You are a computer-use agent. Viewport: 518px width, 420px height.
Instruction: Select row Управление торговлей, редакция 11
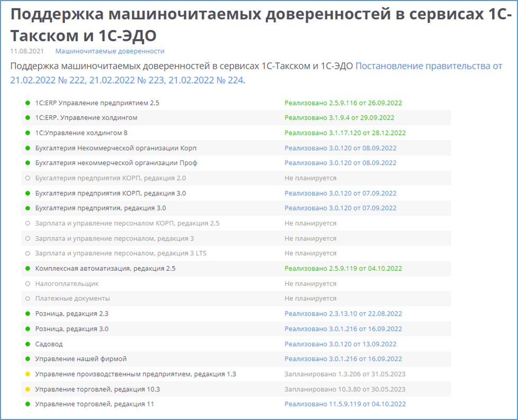pyautogui.click(x=236, y=404)
